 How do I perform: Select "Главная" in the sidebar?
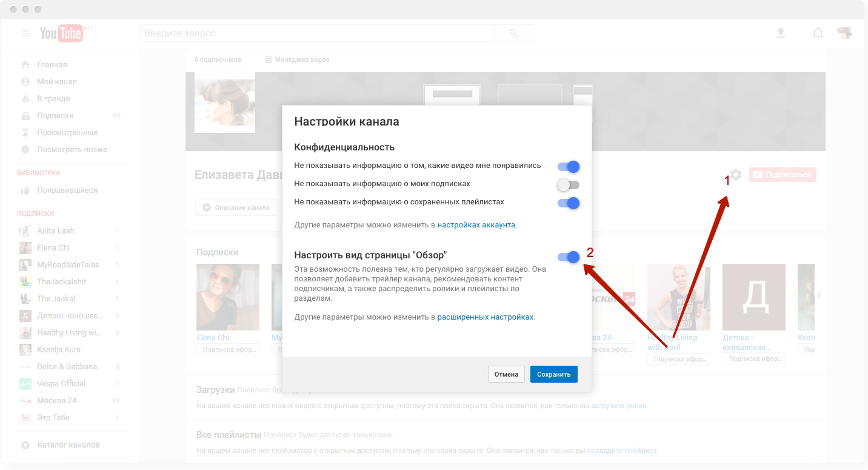(x=52, y=65)
